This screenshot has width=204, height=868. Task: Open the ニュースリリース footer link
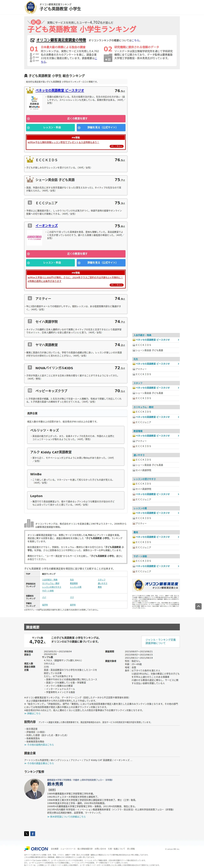(68, 849)
